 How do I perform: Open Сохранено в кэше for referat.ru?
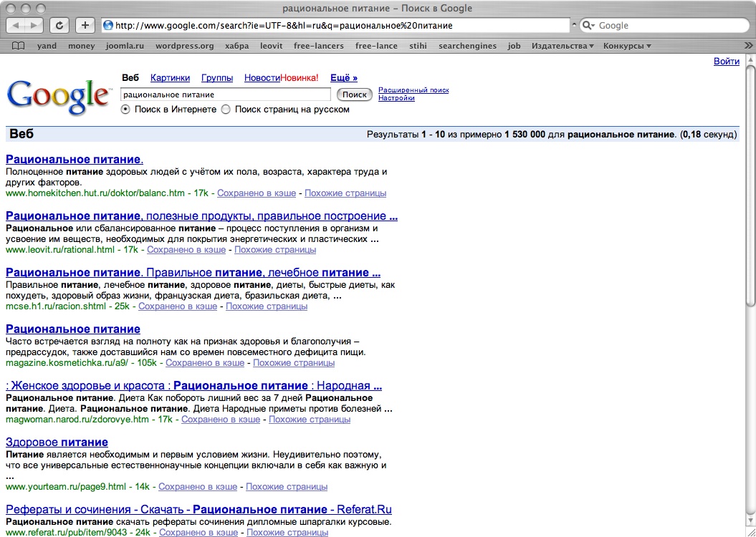(198, 532)
